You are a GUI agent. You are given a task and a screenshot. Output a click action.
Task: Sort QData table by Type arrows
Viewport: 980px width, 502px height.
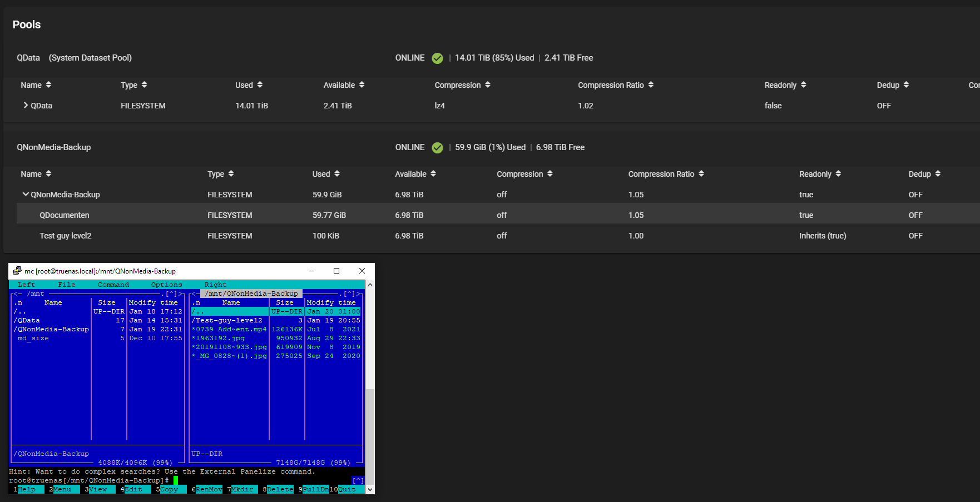tap(144, 85)
